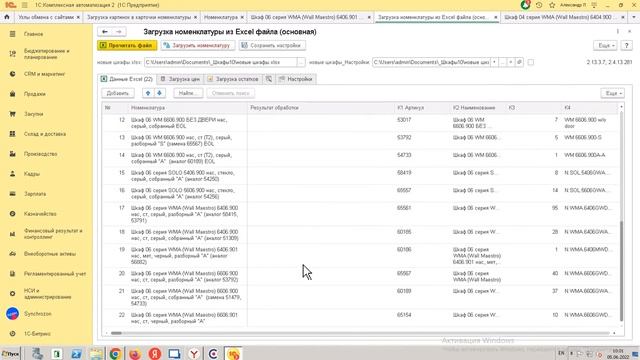Open help with the question mark button
This screenshot has width=640, height=360.
(x=626, y=46)
